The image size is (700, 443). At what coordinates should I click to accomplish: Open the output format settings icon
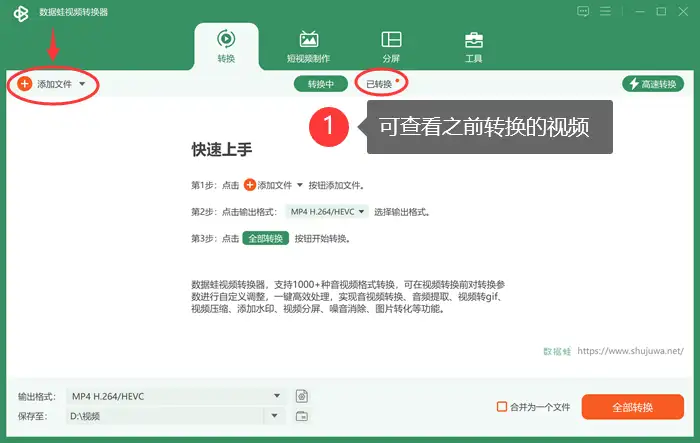click(302, 396)
